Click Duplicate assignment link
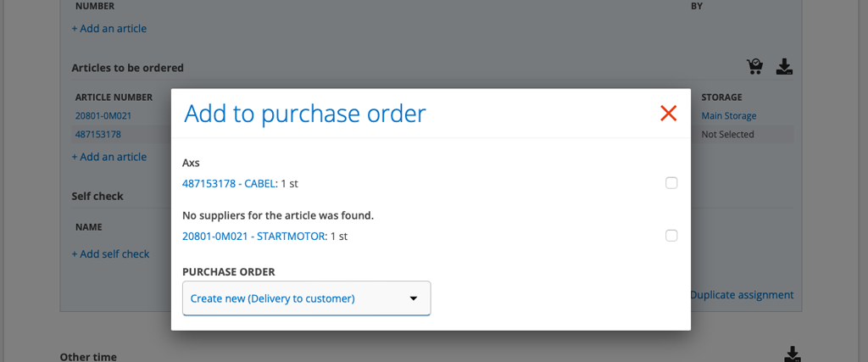This screenshot has height=362, width=868. 743,295
